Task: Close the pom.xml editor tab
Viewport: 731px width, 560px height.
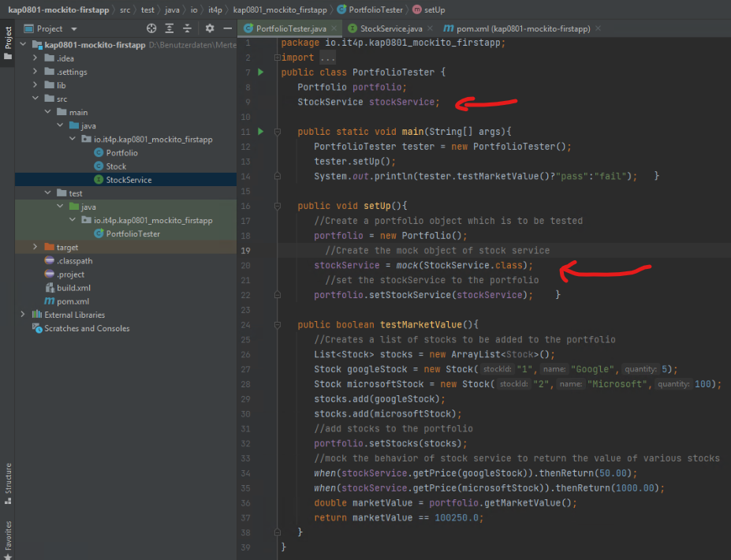Action: pos(598,28)
